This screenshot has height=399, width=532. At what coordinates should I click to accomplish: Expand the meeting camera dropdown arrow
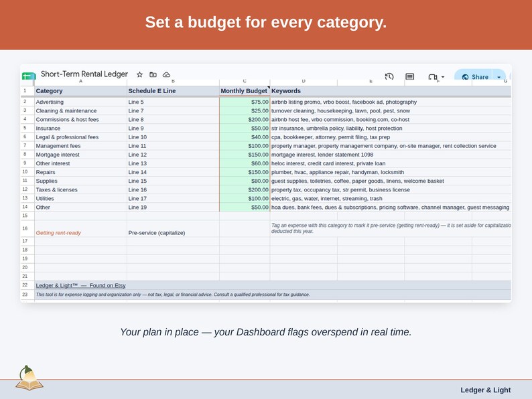tap(443, 77)
